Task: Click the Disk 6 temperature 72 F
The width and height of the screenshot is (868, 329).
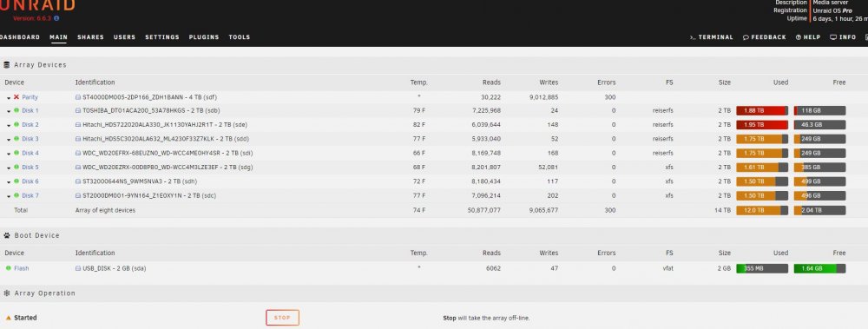Action: click(x=419, y=181)
